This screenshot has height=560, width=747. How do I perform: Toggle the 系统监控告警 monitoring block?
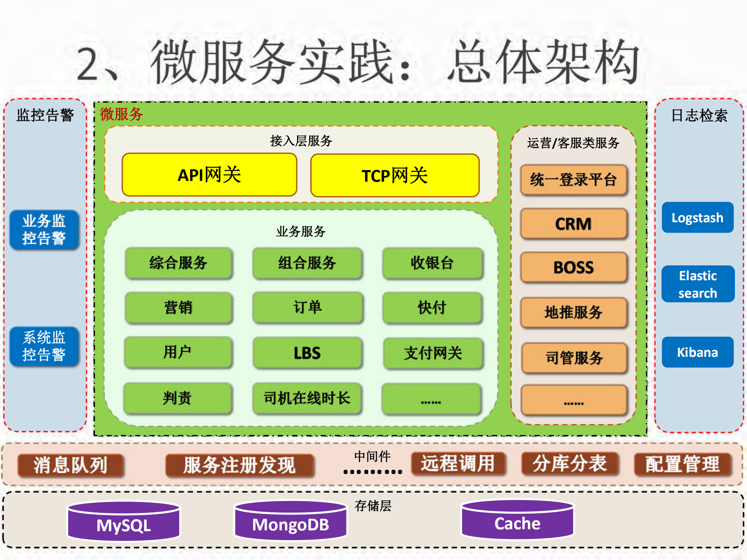tap(45, 346)
